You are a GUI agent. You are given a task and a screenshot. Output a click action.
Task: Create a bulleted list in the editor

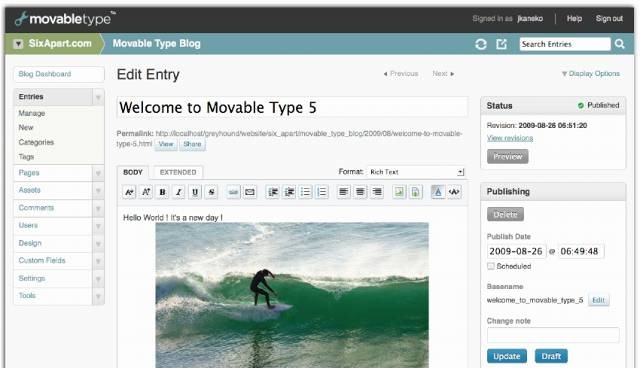point(305,192)
